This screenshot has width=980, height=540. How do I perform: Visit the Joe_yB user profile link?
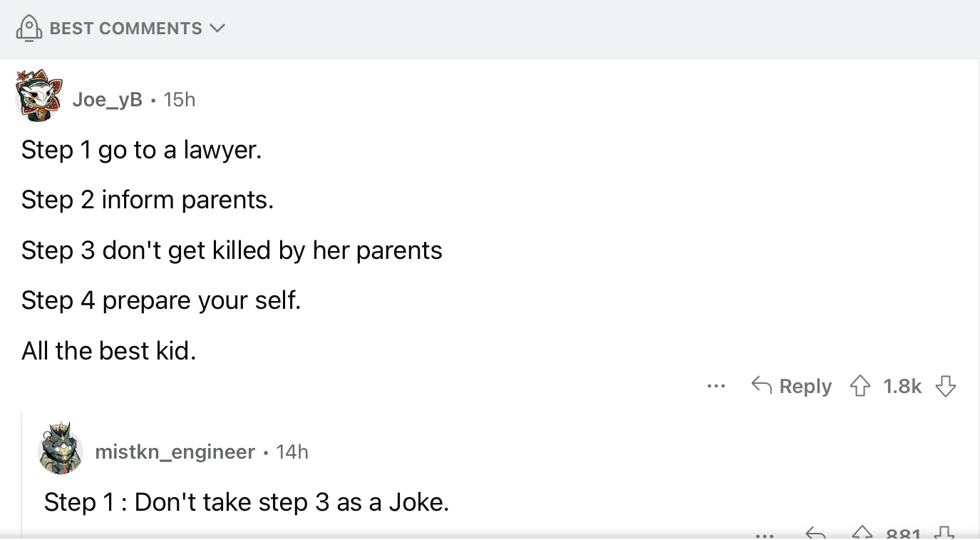pyautogui.click(x=107, y=99)
